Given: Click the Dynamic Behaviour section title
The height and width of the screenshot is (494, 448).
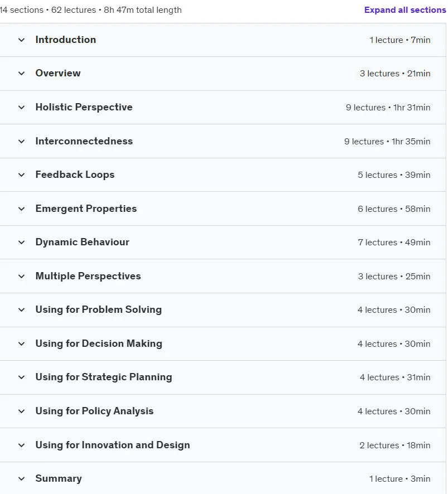Looking at the screenshot, I should pyautogui.click(x=82, y=242).
